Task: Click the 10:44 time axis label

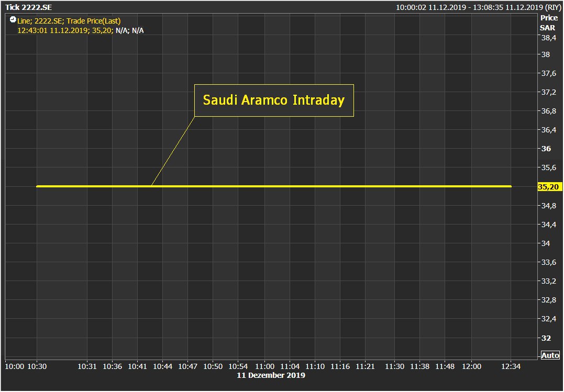Action: click(x=162, y=366)
